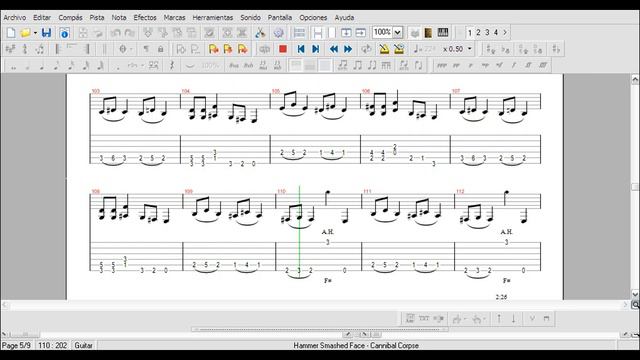
Task: Toggle the metronome during playback
Action: (x=384, y=49)
